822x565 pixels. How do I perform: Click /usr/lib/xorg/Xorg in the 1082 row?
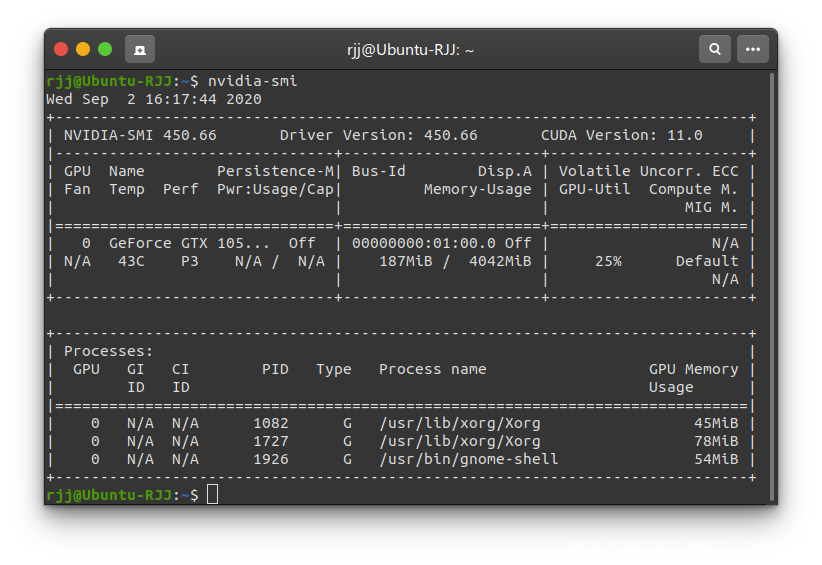pyautogui.click(x=460, y=423)
